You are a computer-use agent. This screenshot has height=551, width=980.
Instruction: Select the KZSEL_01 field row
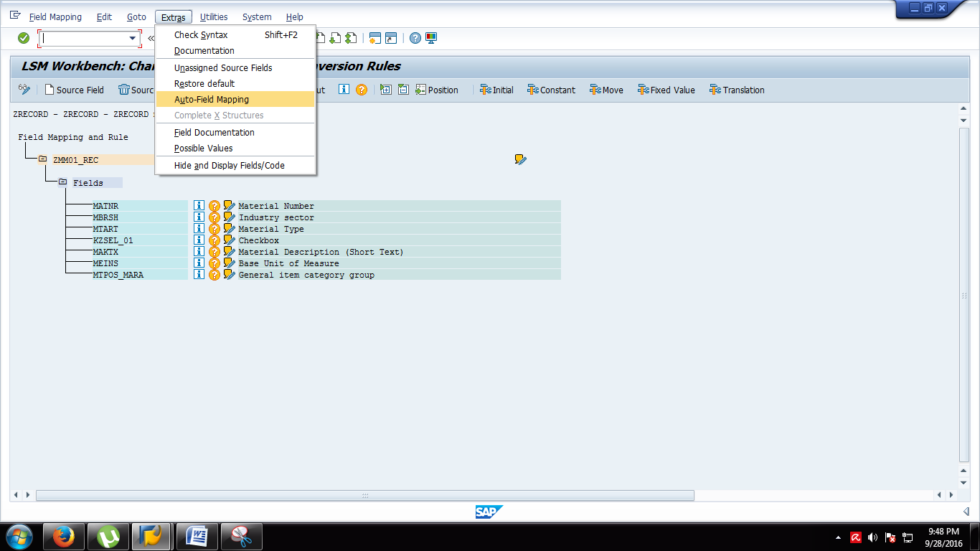(x=140, y=240)
